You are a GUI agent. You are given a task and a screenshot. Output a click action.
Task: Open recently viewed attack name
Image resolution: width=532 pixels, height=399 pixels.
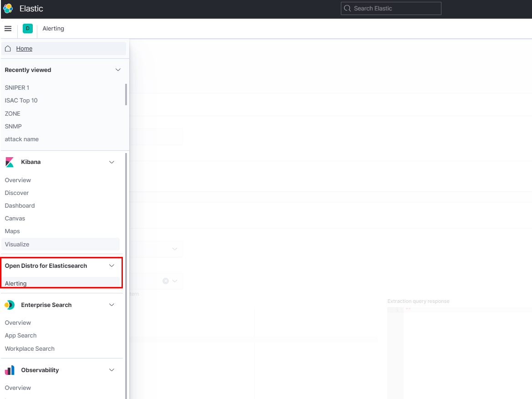[x=22, y=139]
